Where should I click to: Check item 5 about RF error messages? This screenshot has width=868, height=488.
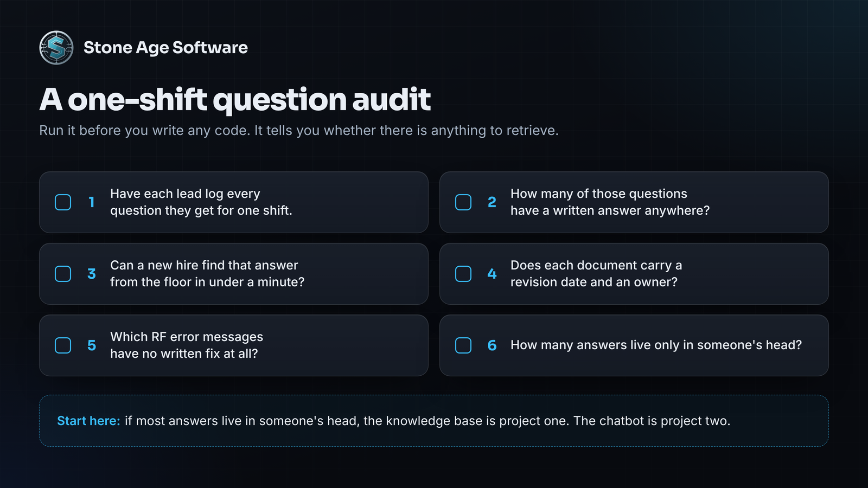click(x=63, y=345)
